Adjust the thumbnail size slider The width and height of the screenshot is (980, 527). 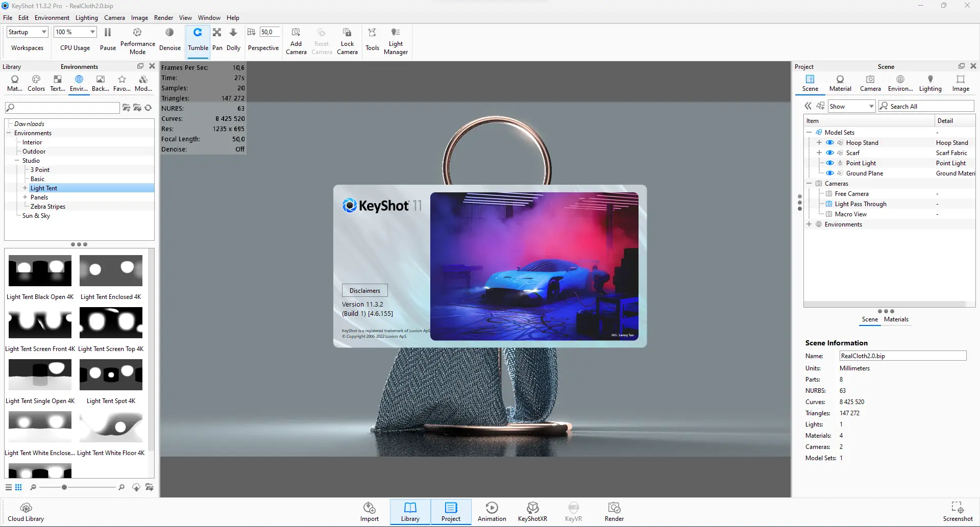pyautogui.click(x=64, y=487)
